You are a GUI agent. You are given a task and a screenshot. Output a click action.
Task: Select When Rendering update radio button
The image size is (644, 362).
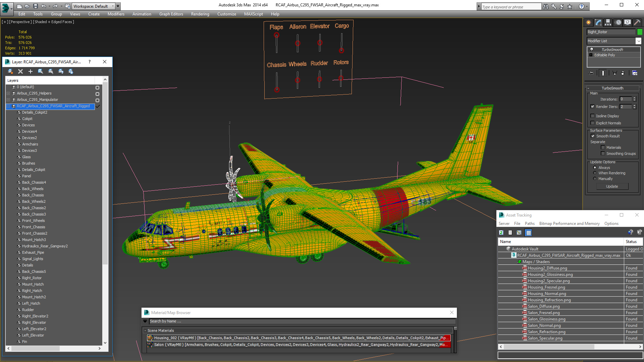click(x=595, y=173)
